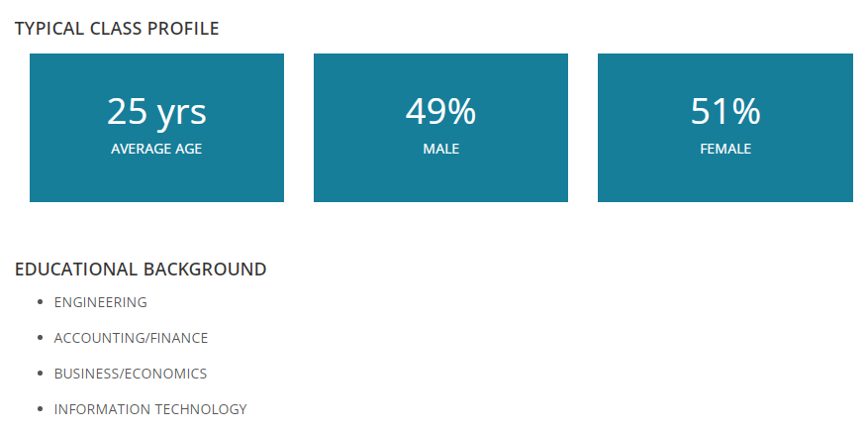Click the 51% number text
Screen dimensions: 868x434
pos(725,111)
